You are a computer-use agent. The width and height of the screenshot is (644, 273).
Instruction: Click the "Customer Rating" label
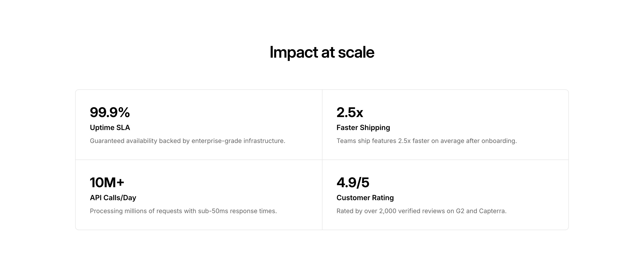(x=365, y=198)
